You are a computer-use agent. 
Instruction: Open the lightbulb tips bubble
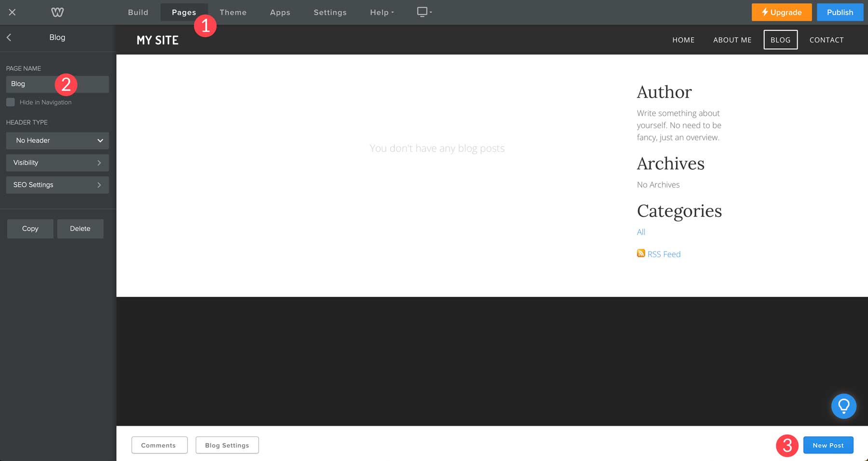843,406
